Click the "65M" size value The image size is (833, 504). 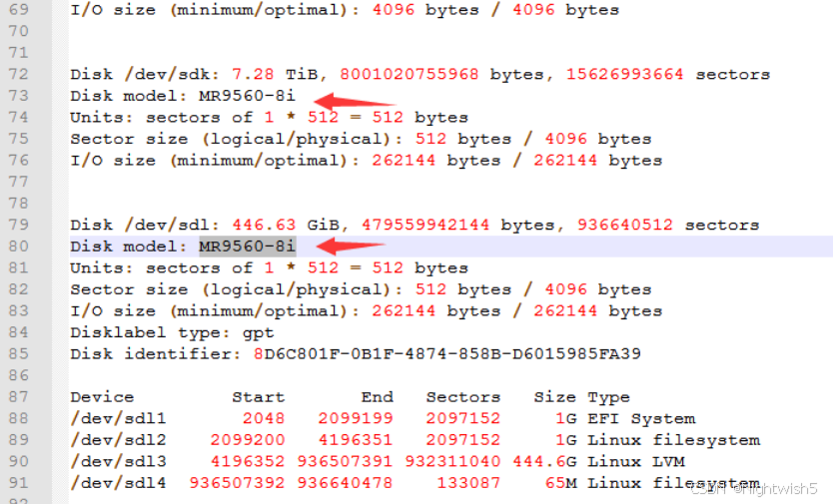coord(560,483)
